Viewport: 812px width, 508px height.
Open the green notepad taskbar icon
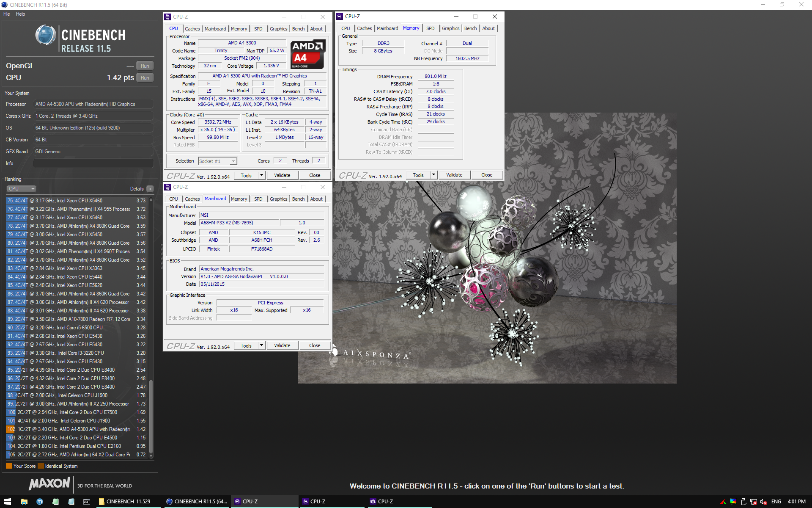pyautogui.click(x=55, y=502)
